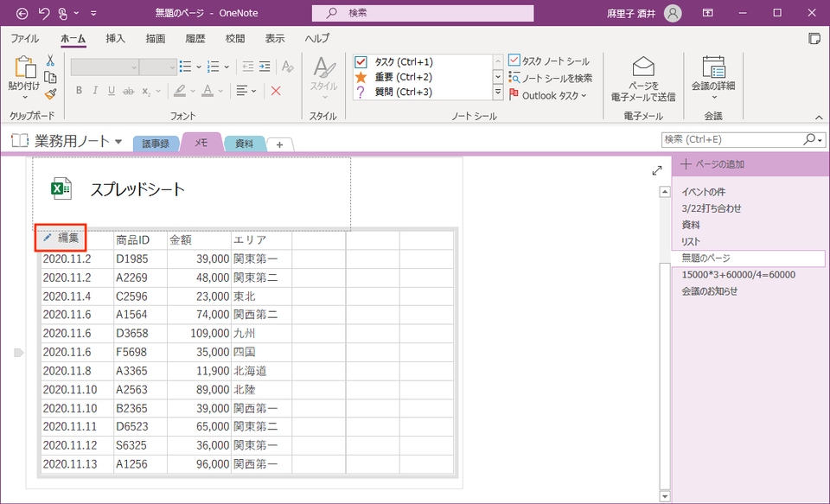
Task: Expand the note tags gallery more arrow
Action: tap(498, 93)
